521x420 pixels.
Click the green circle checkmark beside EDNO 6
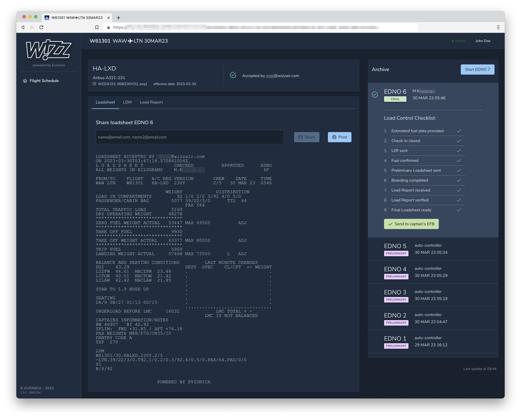tap(375, 94)
